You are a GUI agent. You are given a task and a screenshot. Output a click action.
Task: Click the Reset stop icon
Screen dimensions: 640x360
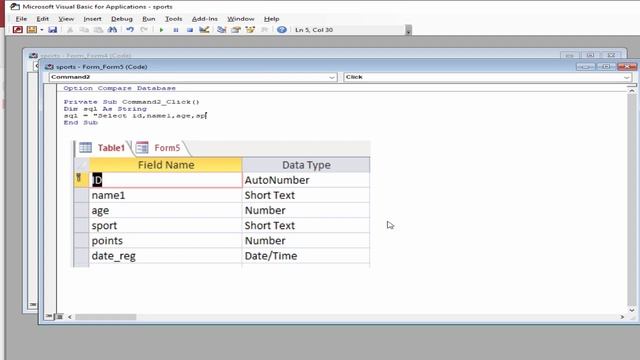(190, 30)
